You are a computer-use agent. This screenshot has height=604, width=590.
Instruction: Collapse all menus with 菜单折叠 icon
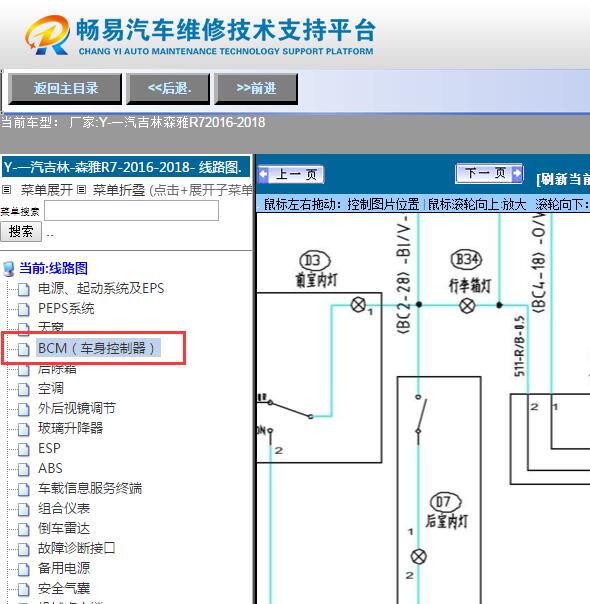(x=81, y=190)
